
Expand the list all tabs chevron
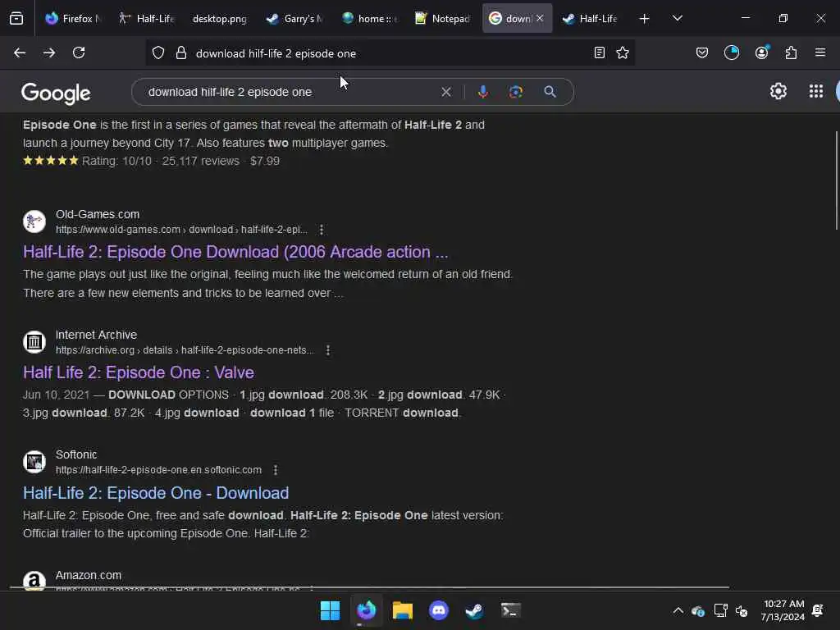tap(678, 18)
